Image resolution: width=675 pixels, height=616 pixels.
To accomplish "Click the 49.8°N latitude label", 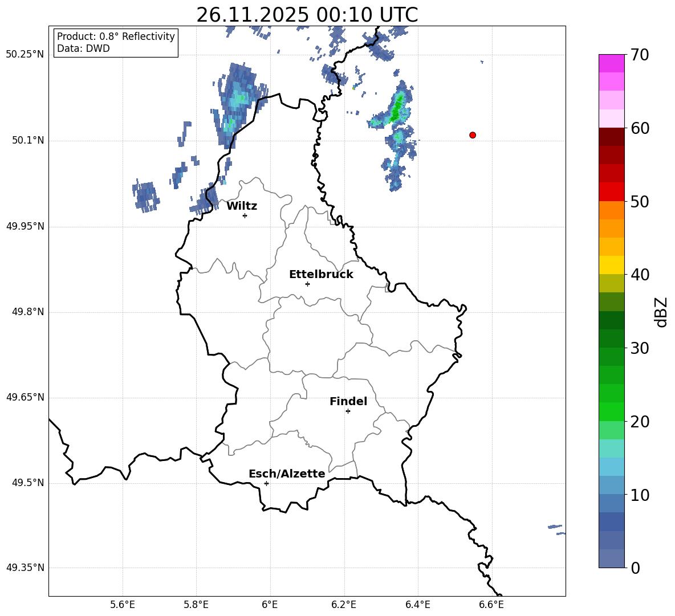I will coord(28,312).
